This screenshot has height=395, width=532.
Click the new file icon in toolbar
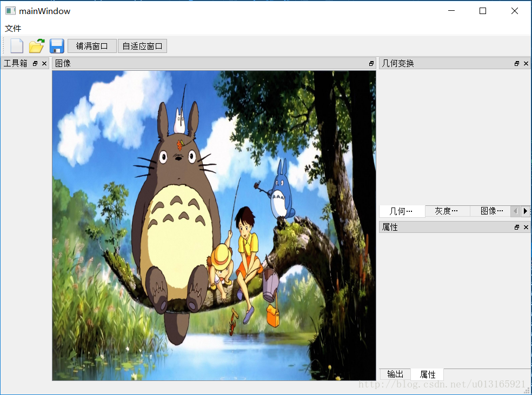(17, 46)
